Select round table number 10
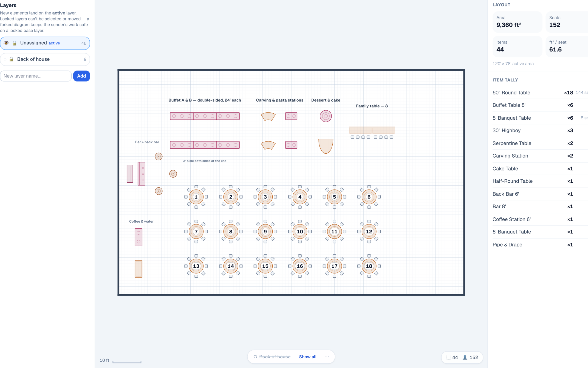 300,231
